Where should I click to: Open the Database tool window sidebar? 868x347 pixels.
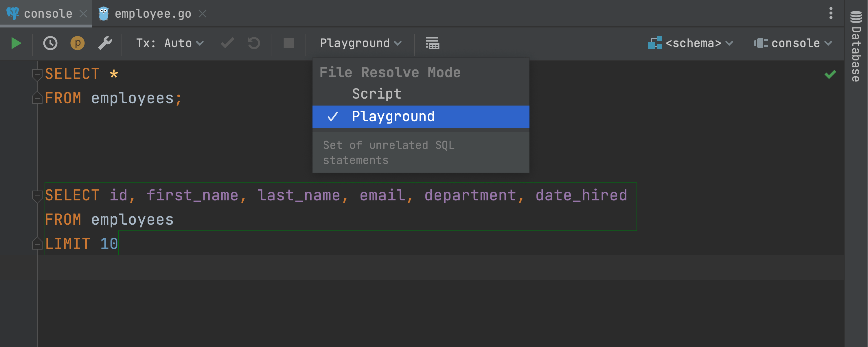point(856,47)
